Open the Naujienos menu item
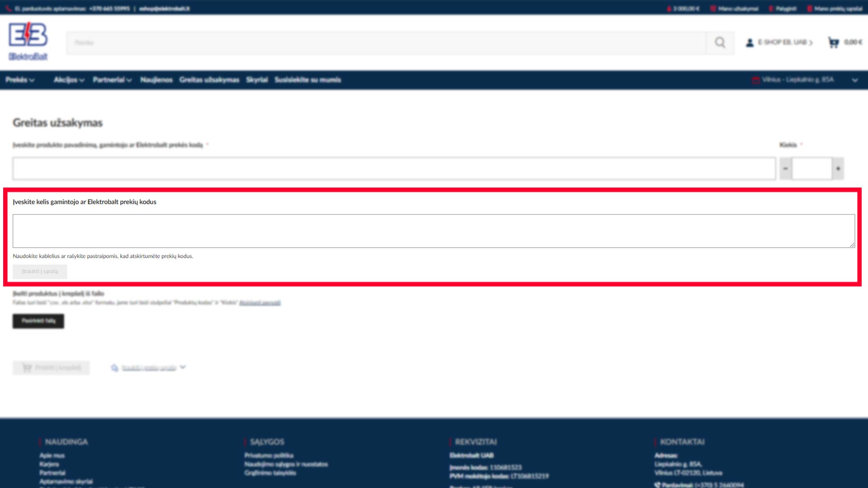868x488 pixels. coord(156,80)
